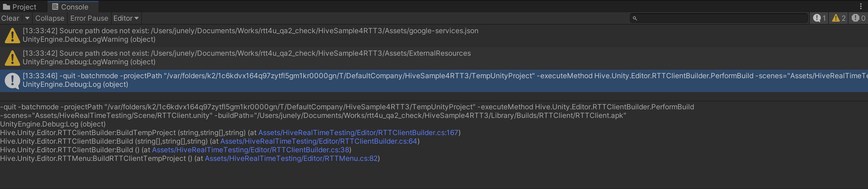This screenshot has width=868, height=189.
Task: Open the Editor target dropdown
Action: [126, 18]
